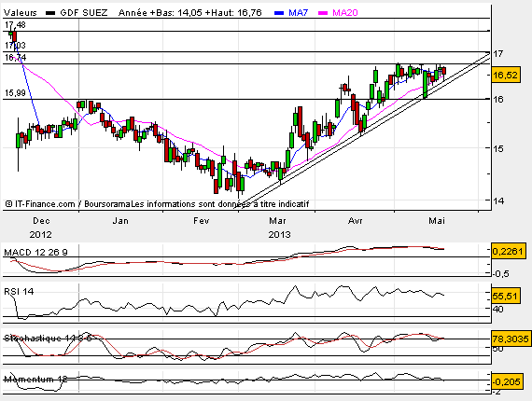Select the MA20 legend label
Viewport: 532px width, 401px height.
click(x=345, y=13)
